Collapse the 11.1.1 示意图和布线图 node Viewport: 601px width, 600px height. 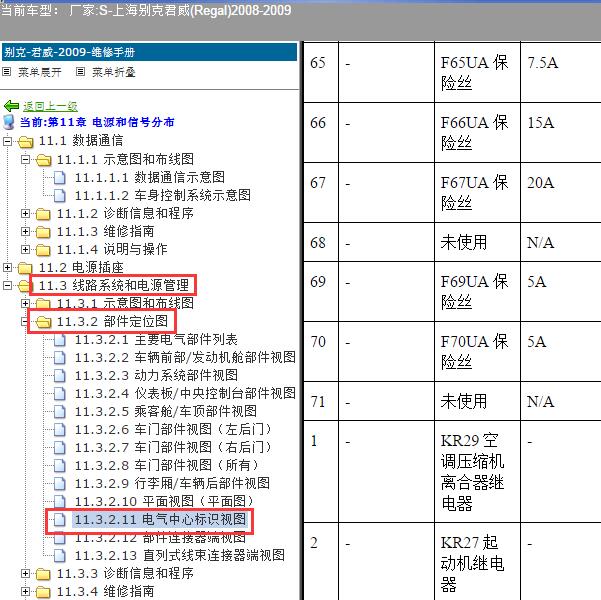(x=25, y=159)
